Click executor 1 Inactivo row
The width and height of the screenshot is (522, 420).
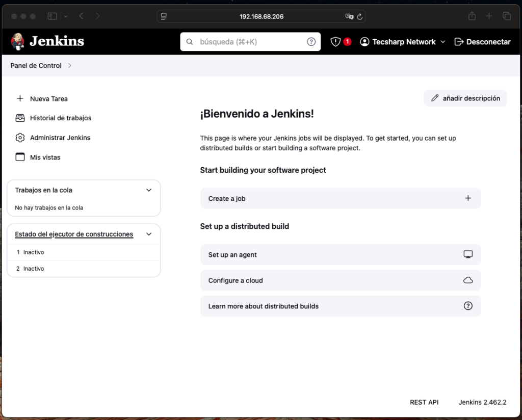84,252
